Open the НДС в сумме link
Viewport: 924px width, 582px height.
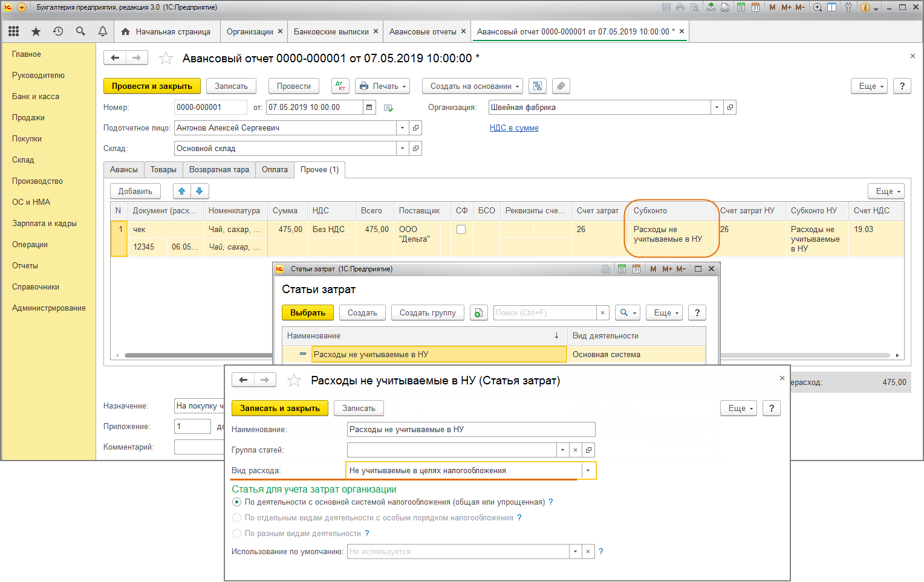click(x=514, y=128)
